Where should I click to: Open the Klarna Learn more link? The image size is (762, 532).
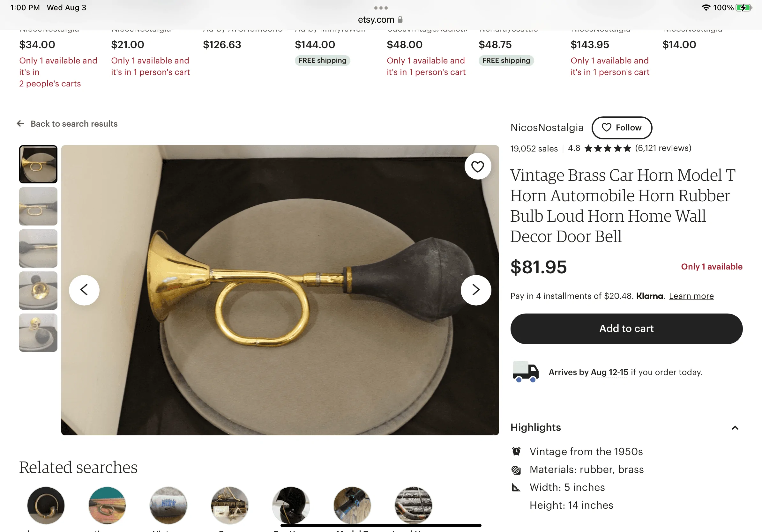pyautogui.click(x=691, y=296)
